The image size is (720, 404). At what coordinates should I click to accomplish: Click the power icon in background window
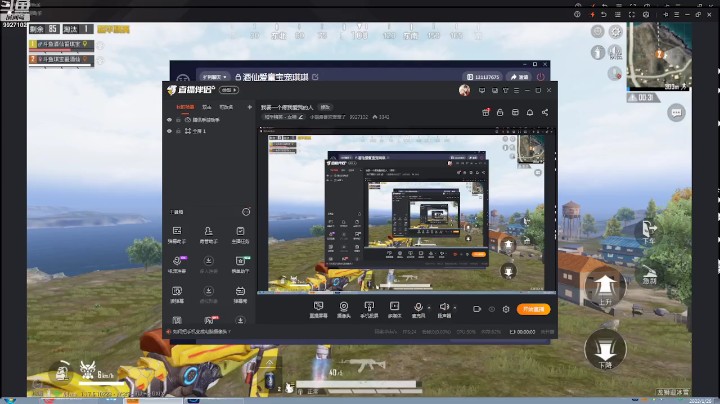pyautogui.click(x=540, y=77)
